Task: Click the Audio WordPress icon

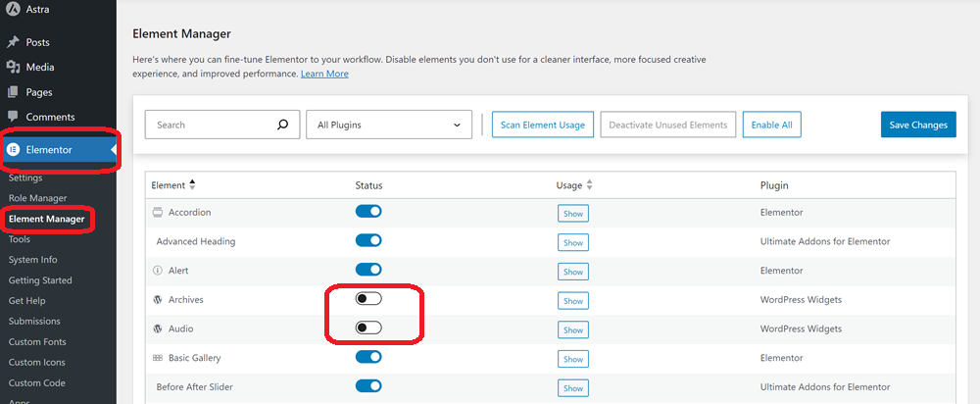Action: click(x=158, y=328)
